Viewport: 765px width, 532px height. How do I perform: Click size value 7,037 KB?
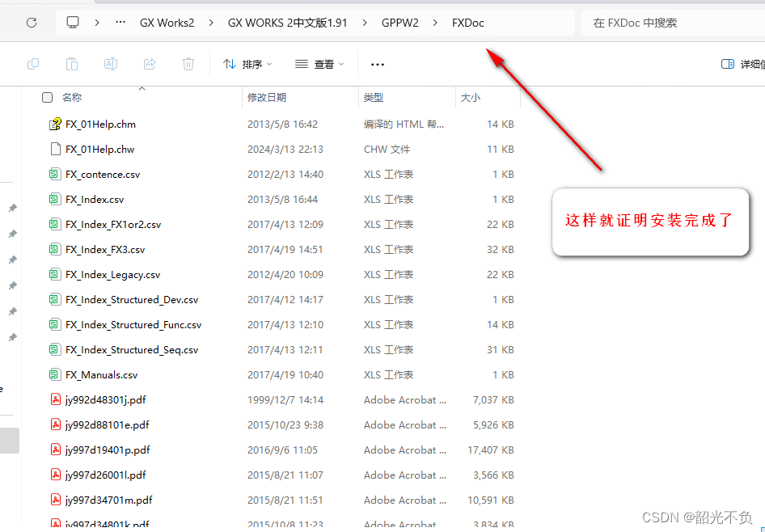pos(494,400)
